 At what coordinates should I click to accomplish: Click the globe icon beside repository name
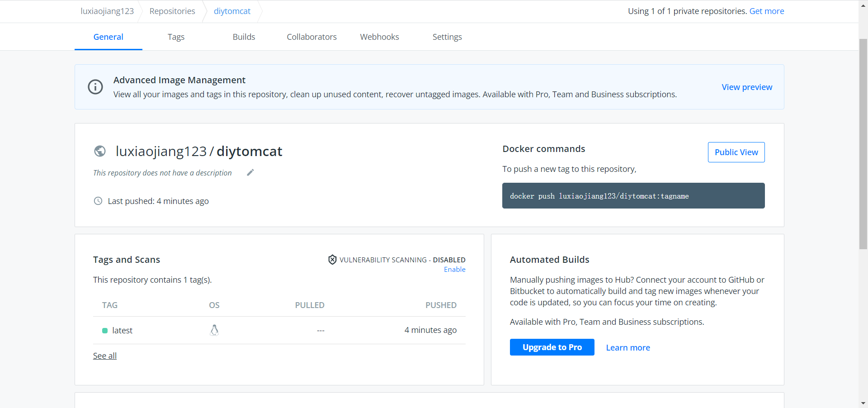[100, 151]
